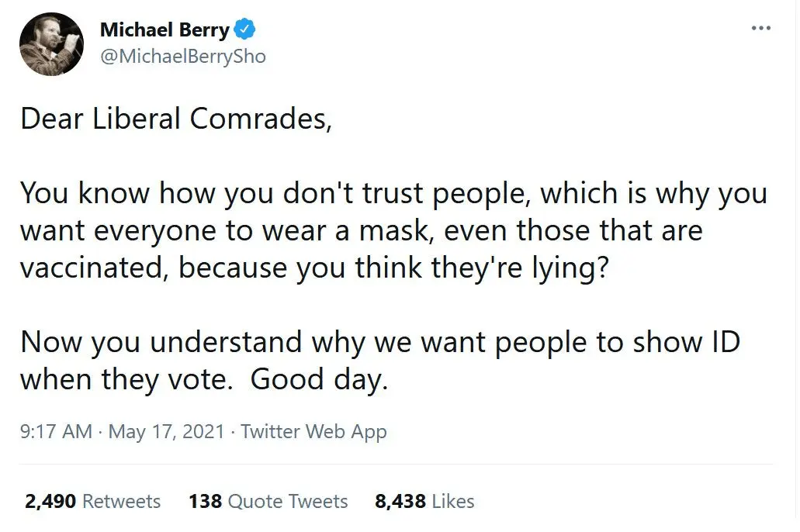The height and width of the screenshot is (532, 800).
Task: Click the May 17, 2021 date
Action: point(166,432)
